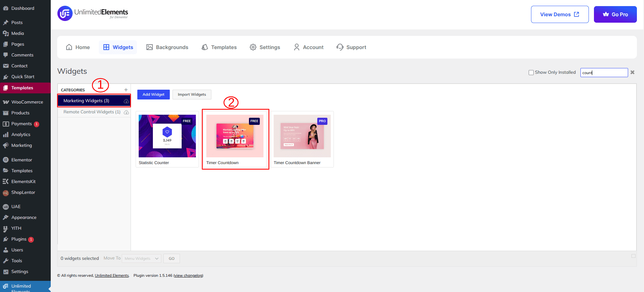This screenshot has width=644, height=292.
Task: Click the widget search input field
Action: 604,72
